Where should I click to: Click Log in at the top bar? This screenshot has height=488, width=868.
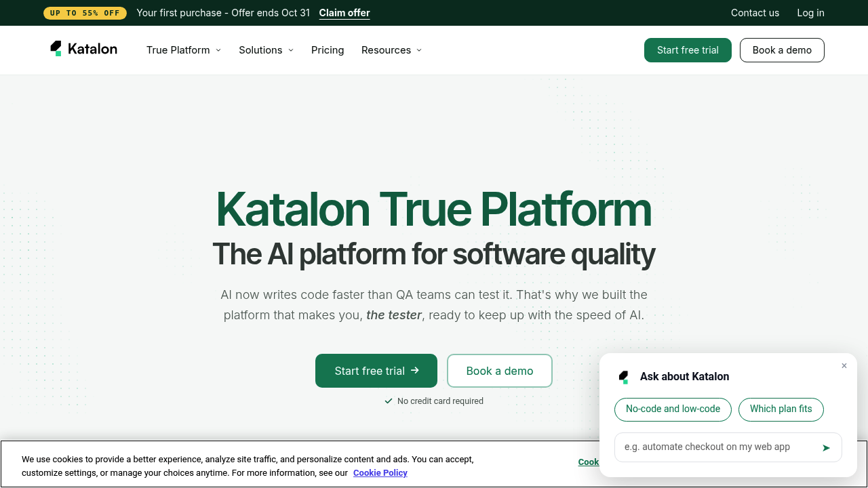click(810, 13)
